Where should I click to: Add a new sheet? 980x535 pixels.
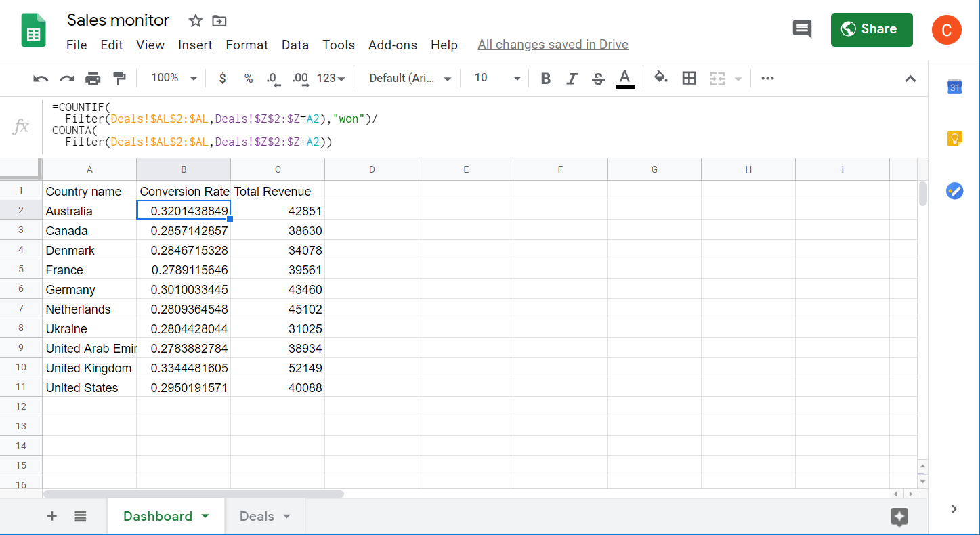pyautogui.click(x=51, y=516)
